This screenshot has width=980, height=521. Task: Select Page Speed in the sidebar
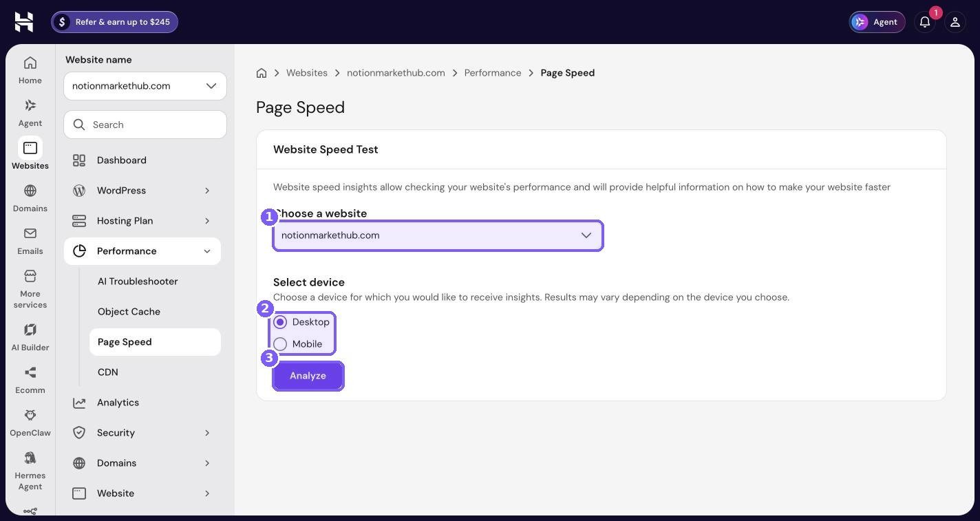coord(155,342)
